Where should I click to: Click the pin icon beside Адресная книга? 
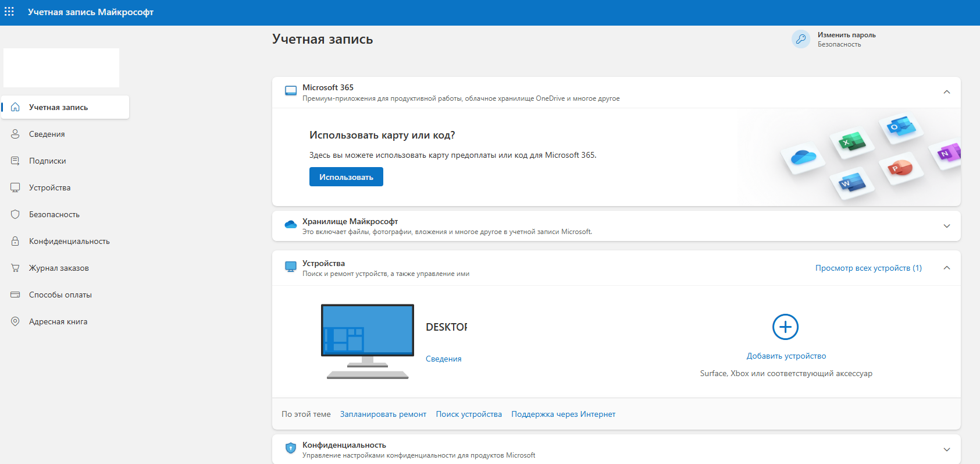[x=16, y=321]
